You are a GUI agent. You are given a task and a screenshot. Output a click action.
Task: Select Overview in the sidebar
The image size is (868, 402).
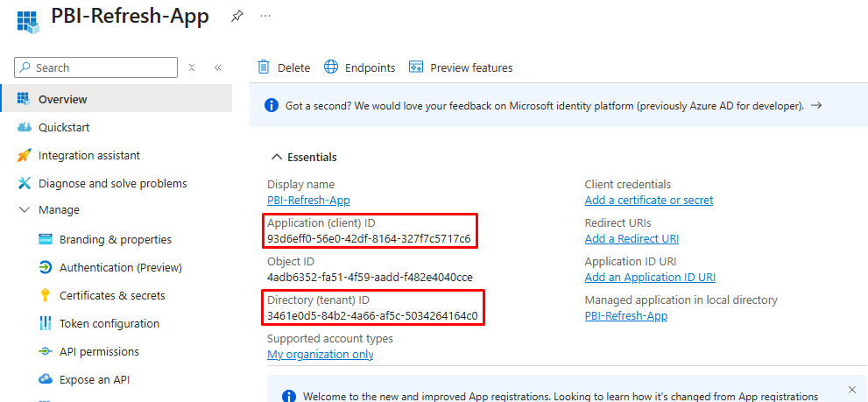pyautogui.click(x=116, y=99)
